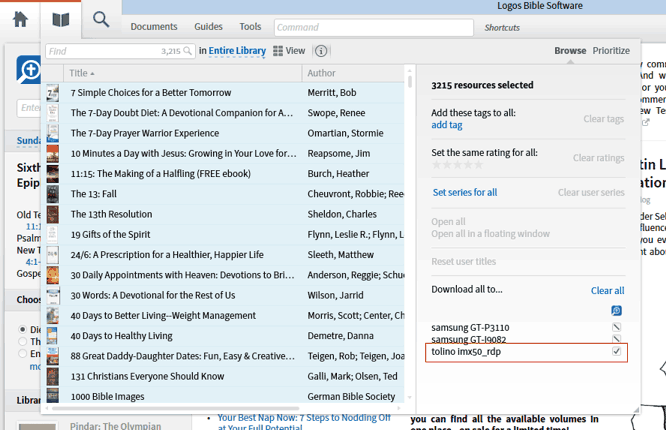Open the Search magnifier icon
The width and height of the screenshot is (666, 430).
tap(101, 20)
